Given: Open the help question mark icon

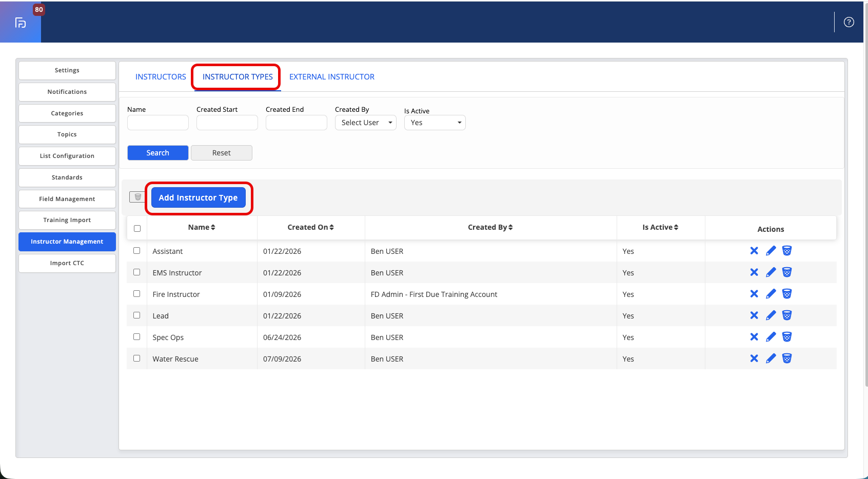Looking at the screenshot, I should [x=849, y=22].
